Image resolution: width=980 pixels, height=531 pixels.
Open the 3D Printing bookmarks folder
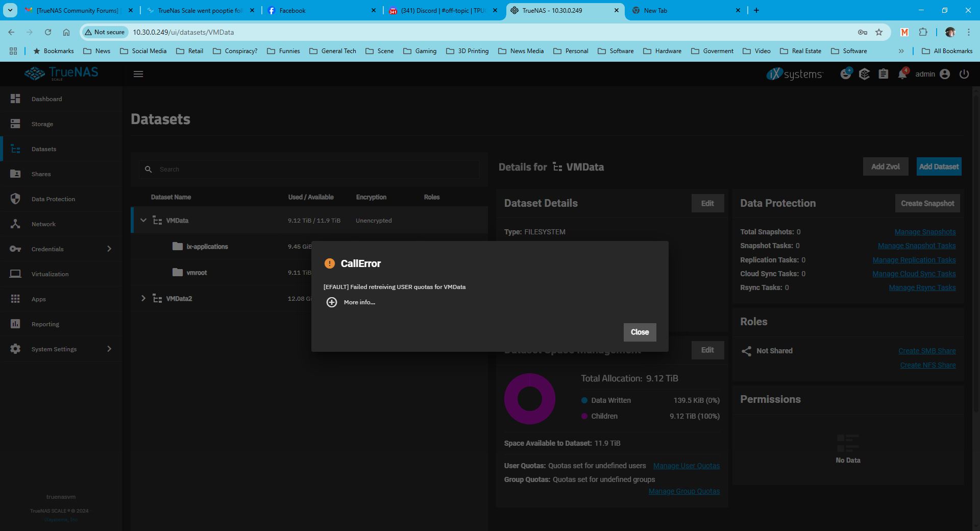pyautogui.click(x=467, y=51)
